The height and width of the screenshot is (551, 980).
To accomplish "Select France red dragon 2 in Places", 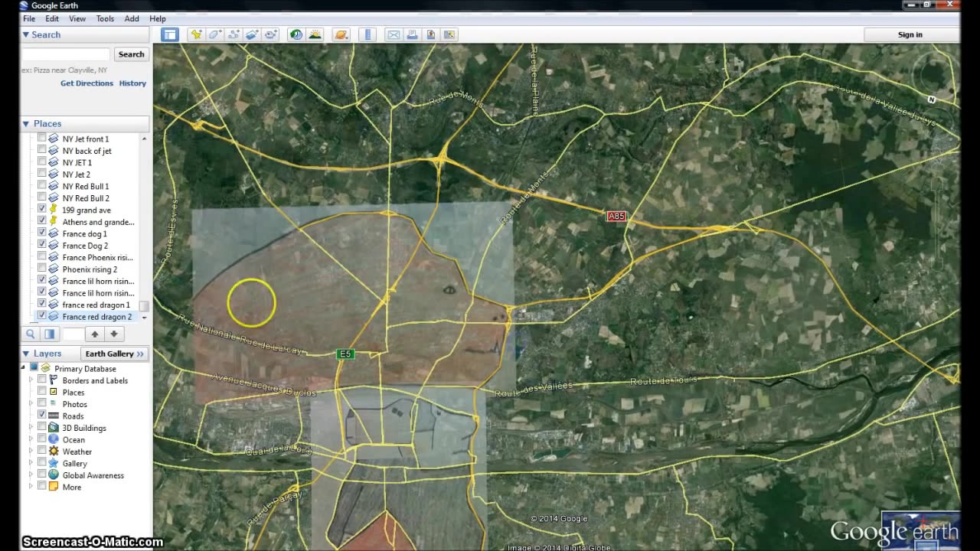I will click(96, 317).
